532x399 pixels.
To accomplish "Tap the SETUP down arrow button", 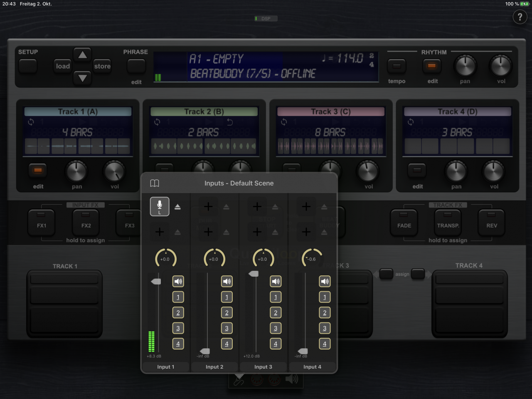I will point(83,78).
